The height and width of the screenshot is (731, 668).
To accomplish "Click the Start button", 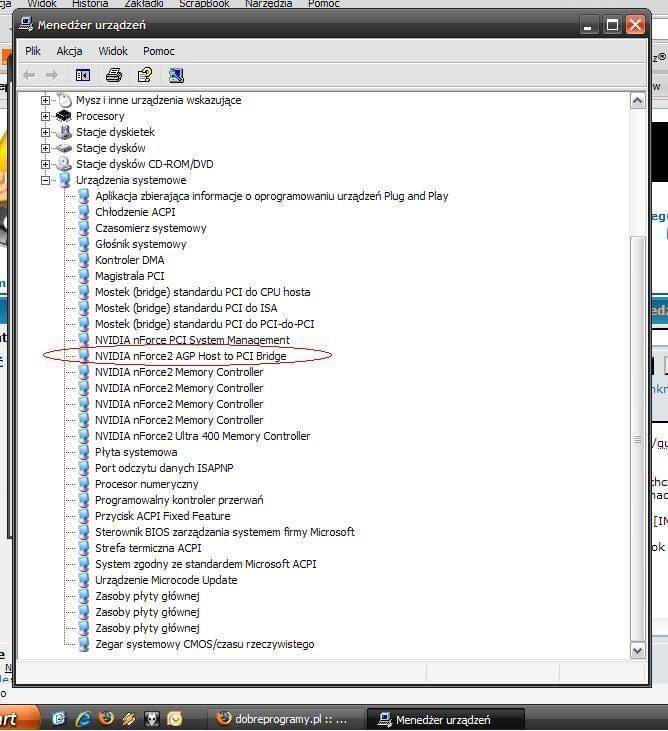I will coord(18,718).
